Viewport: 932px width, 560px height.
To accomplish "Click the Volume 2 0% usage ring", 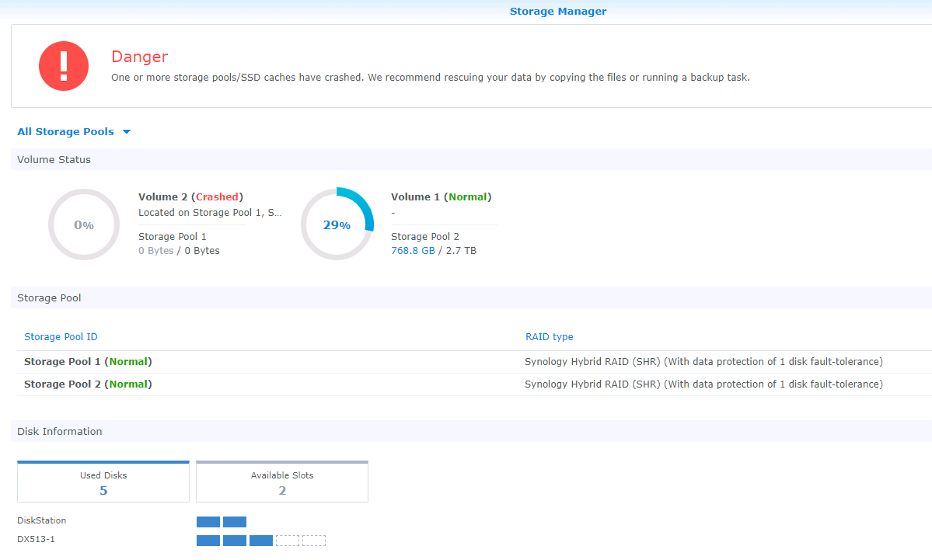I will 84,224.
